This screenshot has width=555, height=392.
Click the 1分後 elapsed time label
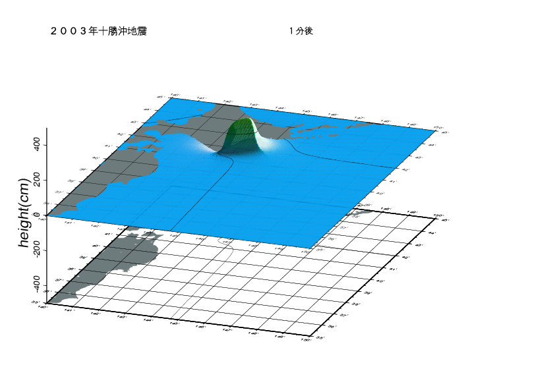pyautogui.click(x=300, y=31)
